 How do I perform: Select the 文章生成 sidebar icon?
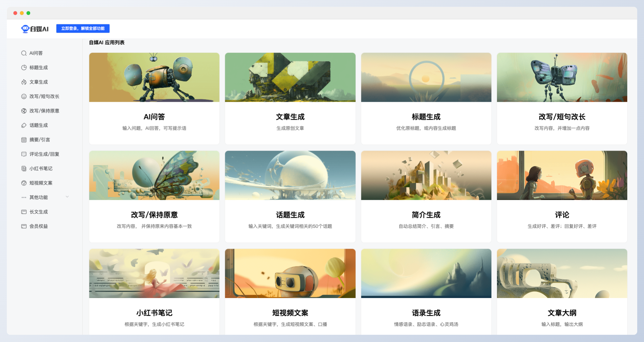pos(23,82)
